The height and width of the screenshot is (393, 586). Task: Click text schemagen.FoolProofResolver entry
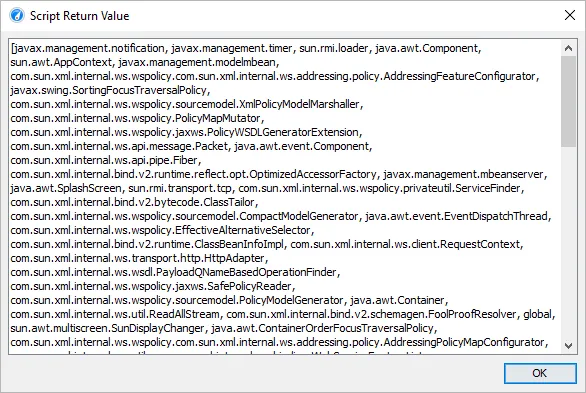[371, 314]
